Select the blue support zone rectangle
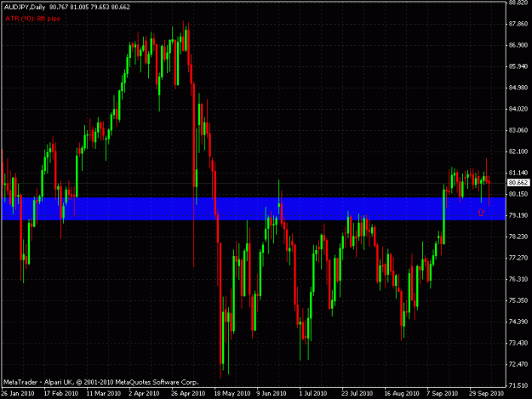Image resolution: width=532 pixels, height=399 pixels. (254, 208)
